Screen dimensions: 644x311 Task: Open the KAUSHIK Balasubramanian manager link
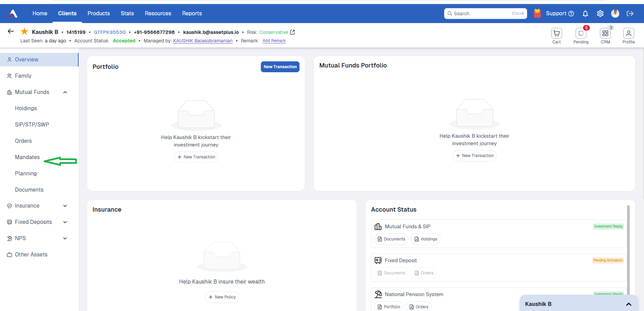point(203,41)
